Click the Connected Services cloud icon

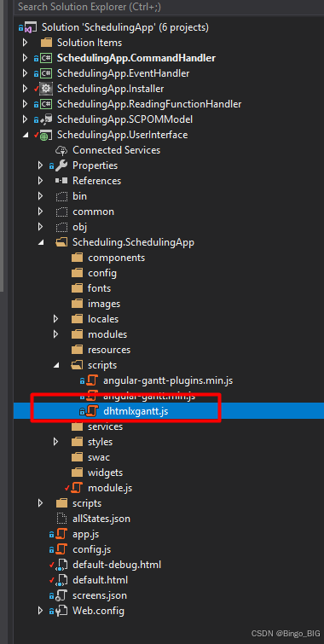click(x=61, y=150)
